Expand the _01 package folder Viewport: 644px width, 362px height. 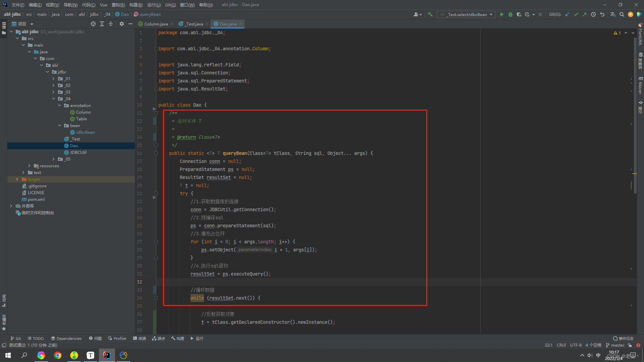[53, 79]
